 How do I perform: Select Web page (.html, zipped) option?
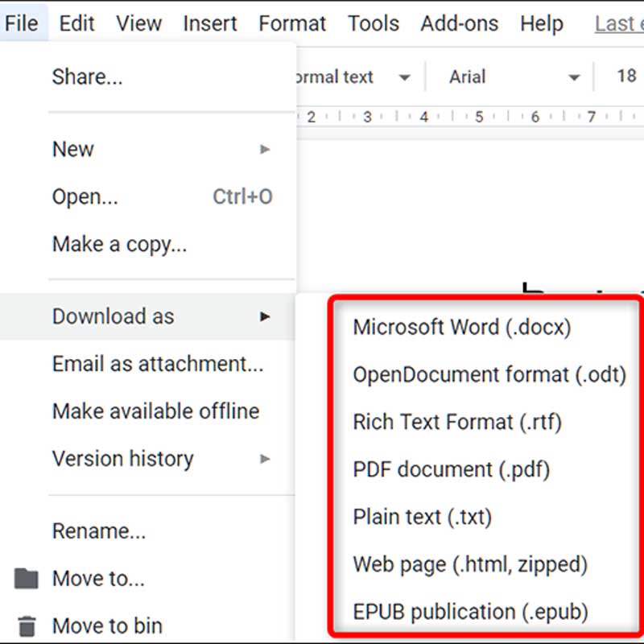point(469,564)
